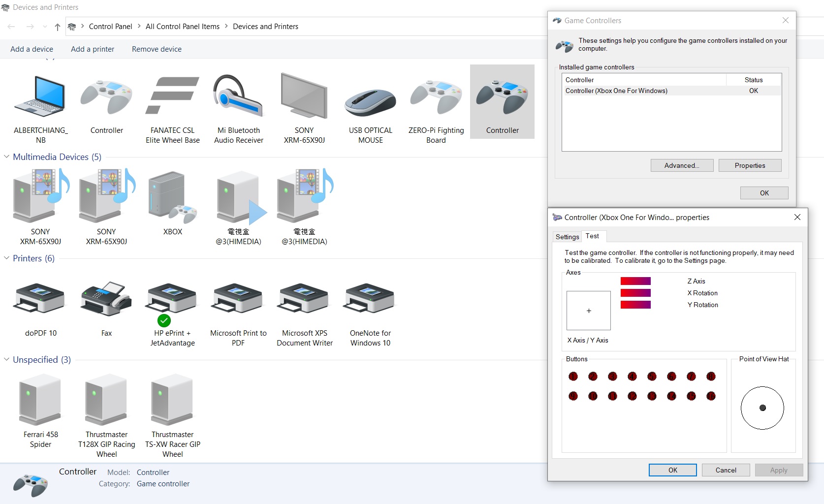Select the Mi Bluetooth Audio Receiver headset icon
824x504 pixels.
point(238,96)
